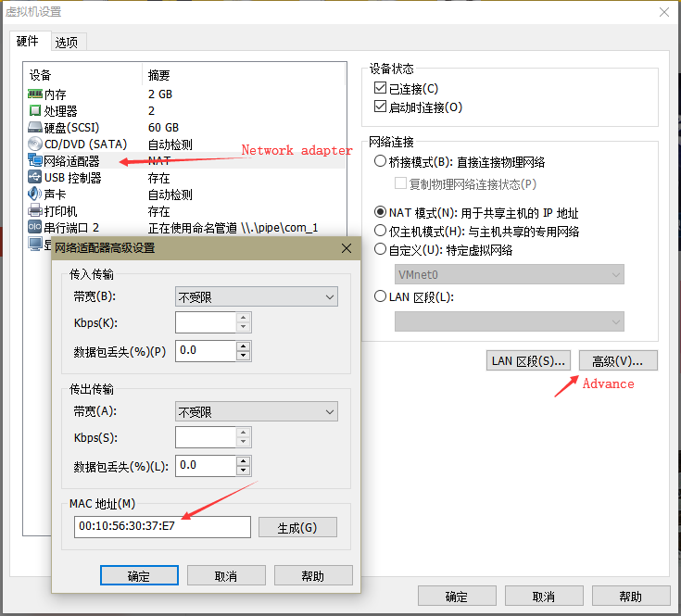Focus outgoing 数据包丢失(%)(L) field
The width and height of the screenshot is (681, 616).
point(206,465)
